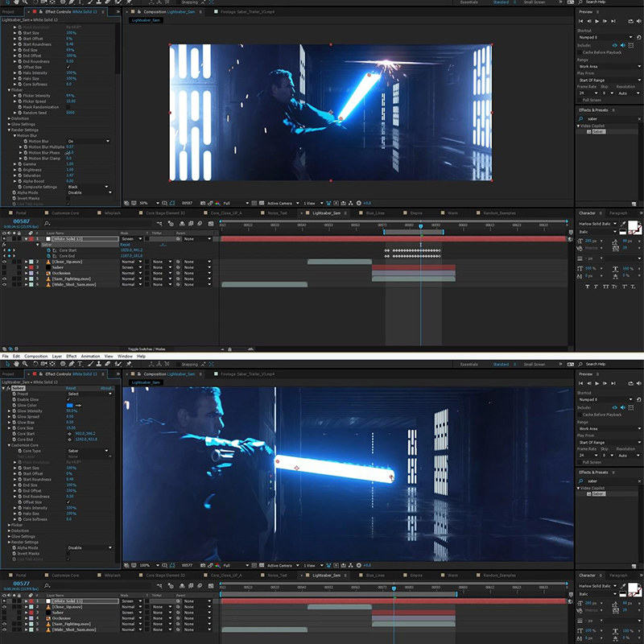Viewport: 644px width, 644px height.
Task: Select the Selection arrow tool in lower window
Action: click(7, 364)
